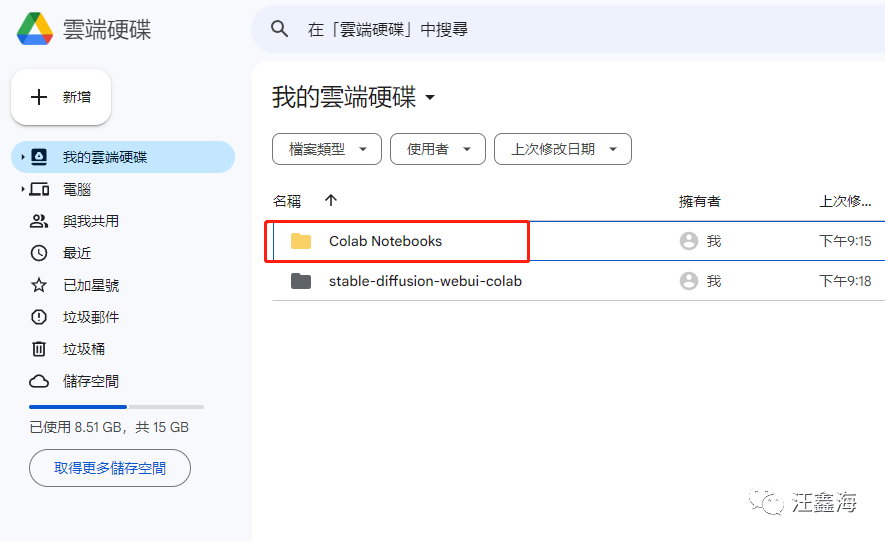Select the Colab Notebooks folder name
The image size is (885, 541).
385,241
